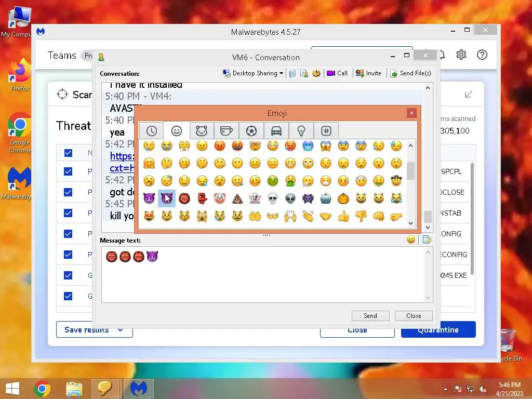The height and width of the screenshot is (399, 532).
Task: Click Close button in conversation window
Action: pos(414,316)
